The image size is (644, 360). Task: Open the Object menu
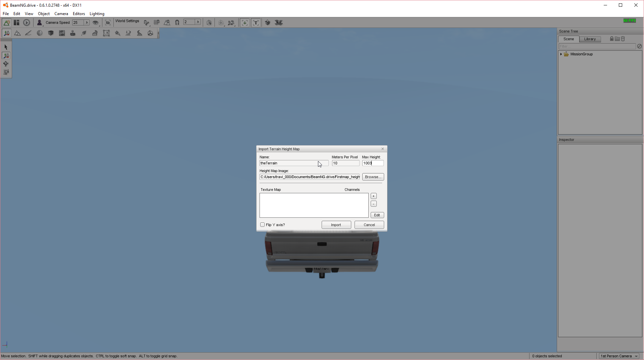coord(44,14)
